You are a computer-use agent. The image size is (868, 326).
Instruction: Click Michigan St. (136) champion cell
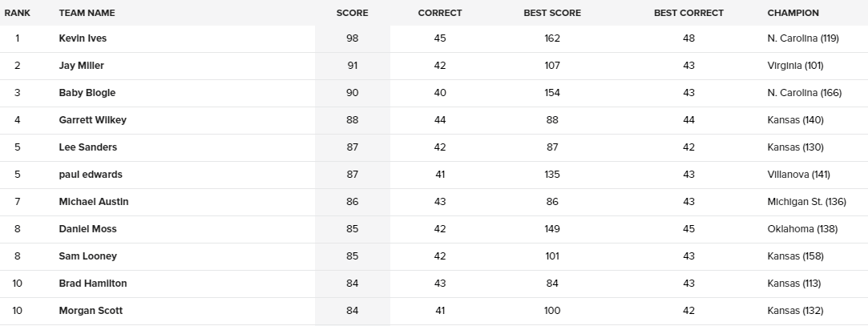pos(806,202)
